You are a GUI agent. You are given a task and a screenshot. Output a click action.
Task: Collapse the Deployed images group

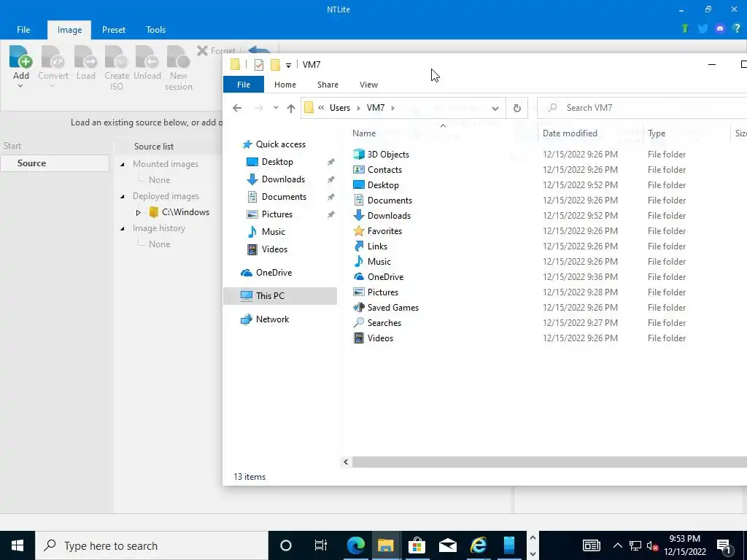[x=123, y=196]
